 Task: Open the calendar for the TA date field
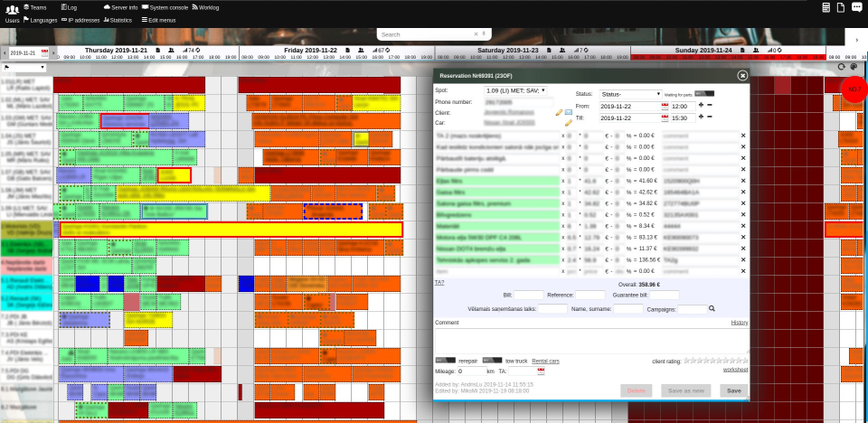click(541, 371)
